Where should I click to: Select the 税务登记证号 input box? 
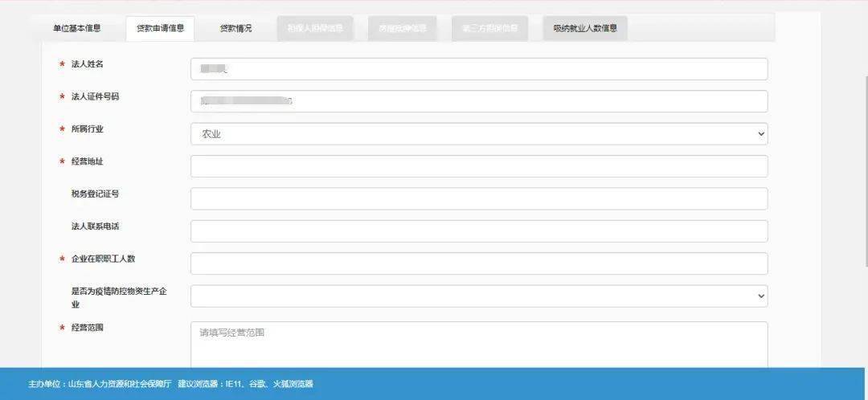[x=479, y=198]
